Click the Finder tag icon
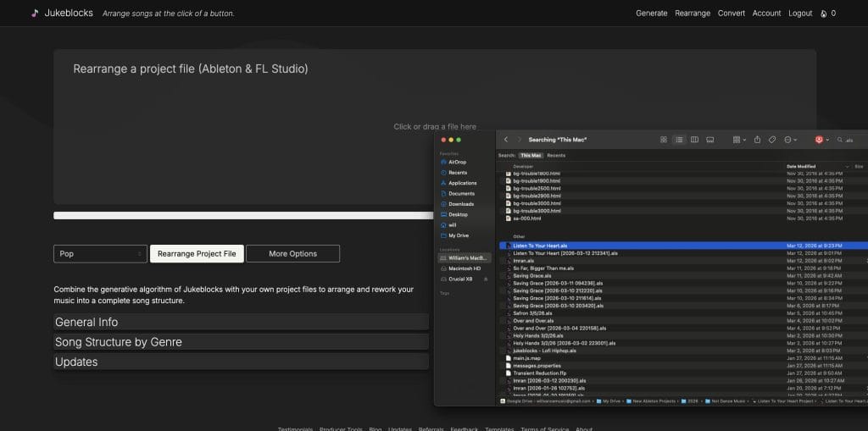This screenshot has width=868, height=431. coord(772,140)
